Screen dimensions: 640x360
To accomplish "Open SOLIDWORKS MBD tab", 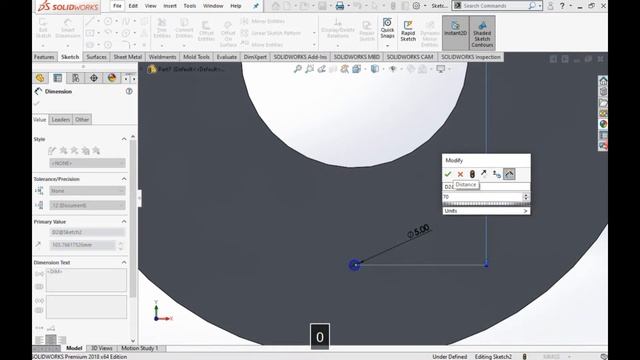I will point(357,57).
